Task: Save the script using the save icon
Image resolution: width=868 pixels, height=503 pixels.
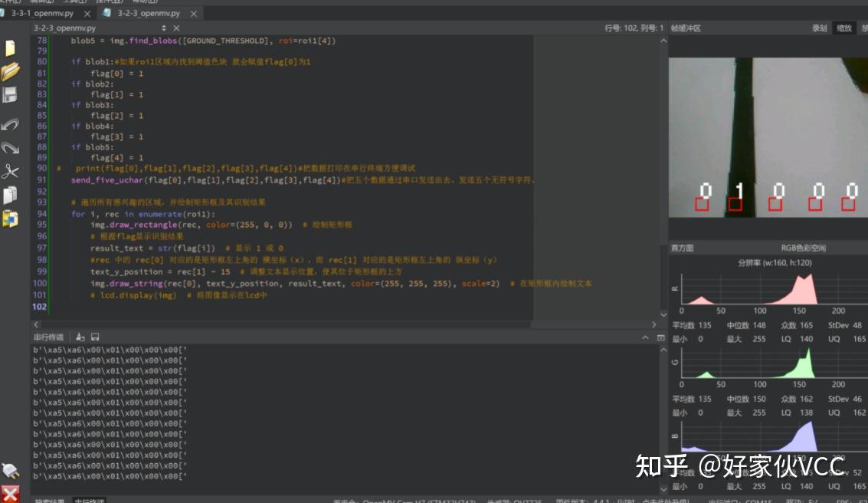Action: (x=11, y=95)
